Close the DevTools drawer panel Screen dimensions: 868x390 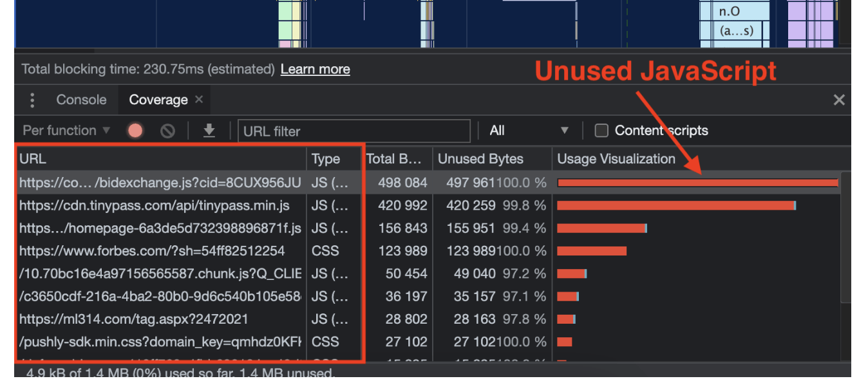pos(838,100)
